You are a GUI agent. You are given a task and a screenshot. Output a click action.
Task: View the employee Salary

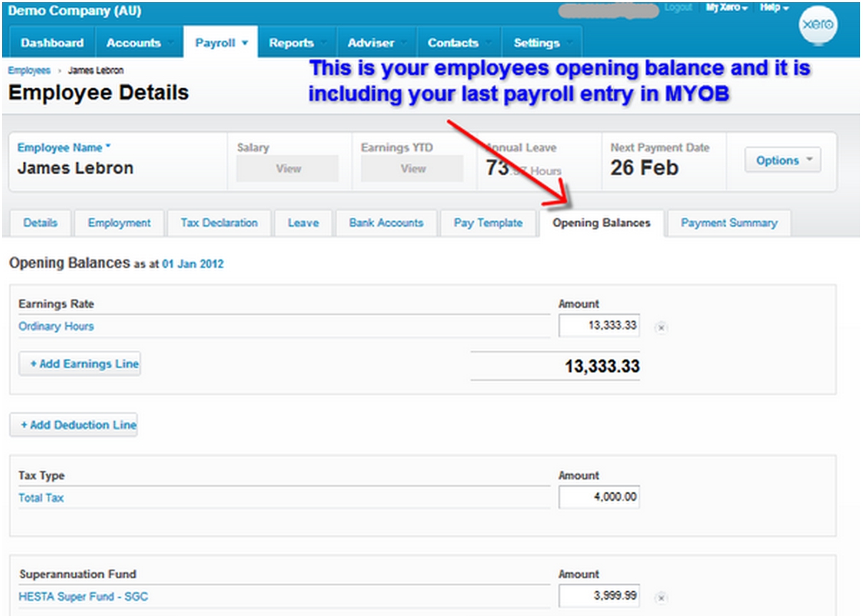coord(288,169)
